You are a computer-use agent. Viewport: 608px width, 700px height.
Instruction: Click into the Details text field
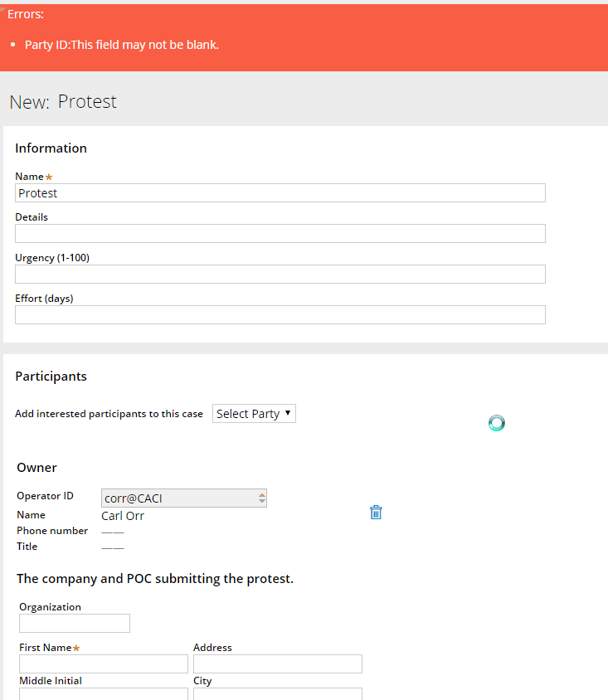point(280,234)
